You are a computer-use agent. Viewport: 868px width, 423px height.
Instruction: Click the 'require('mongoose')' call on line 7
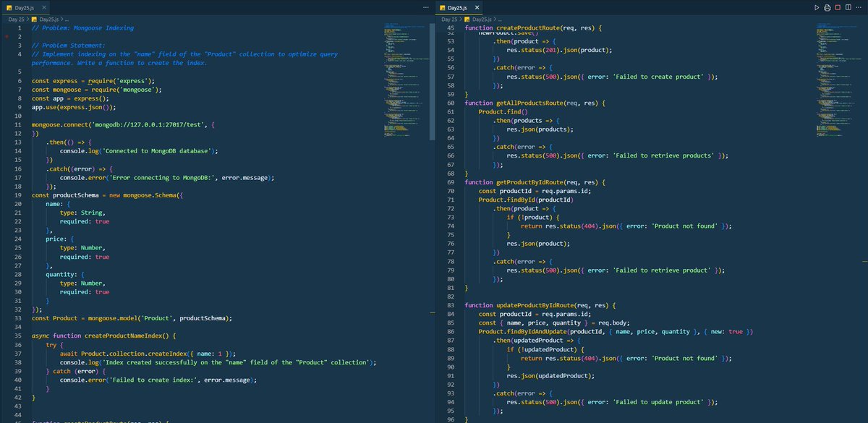(x=127, y=90)
